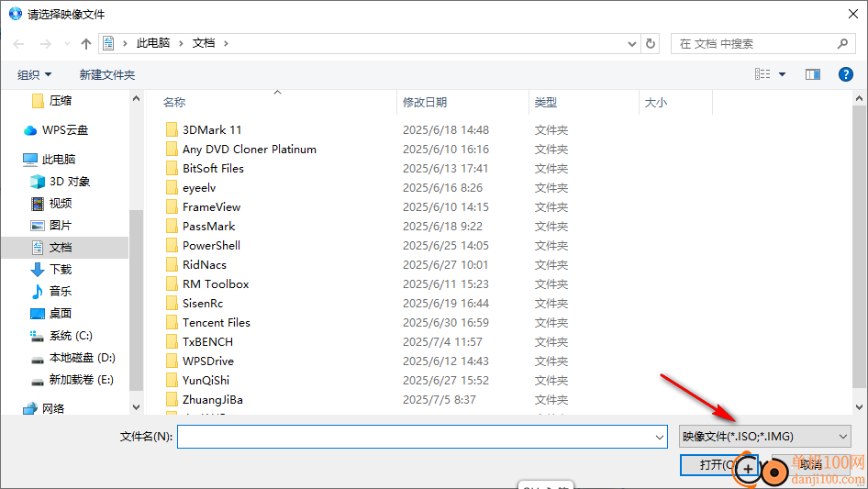868x489 pixels.
Task: Select the ZhuangJiBa folder icon
Action: (172, 399)
